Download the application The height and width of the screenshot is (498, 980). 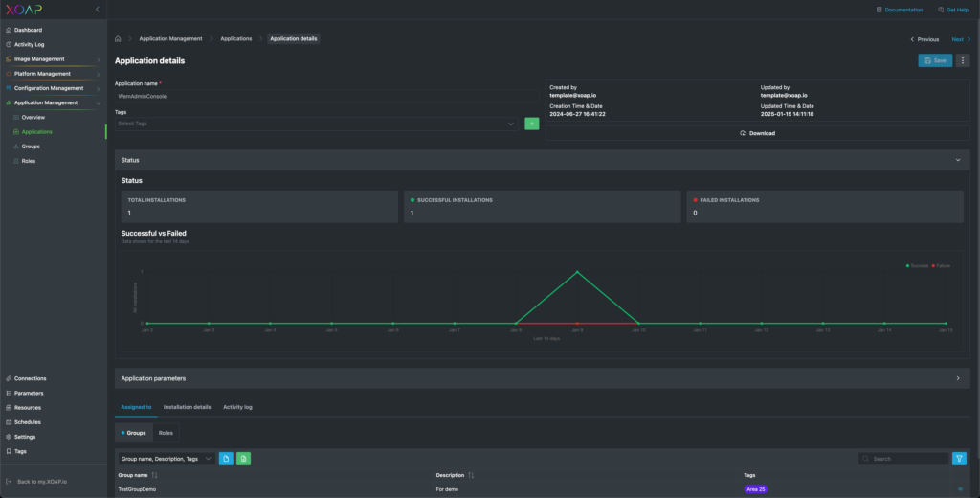coord(758,133)
